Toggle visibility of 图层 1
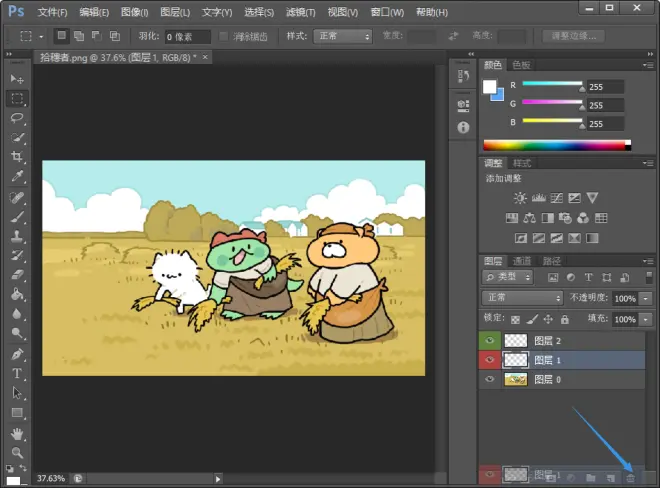660x488 pixels. 490,360
